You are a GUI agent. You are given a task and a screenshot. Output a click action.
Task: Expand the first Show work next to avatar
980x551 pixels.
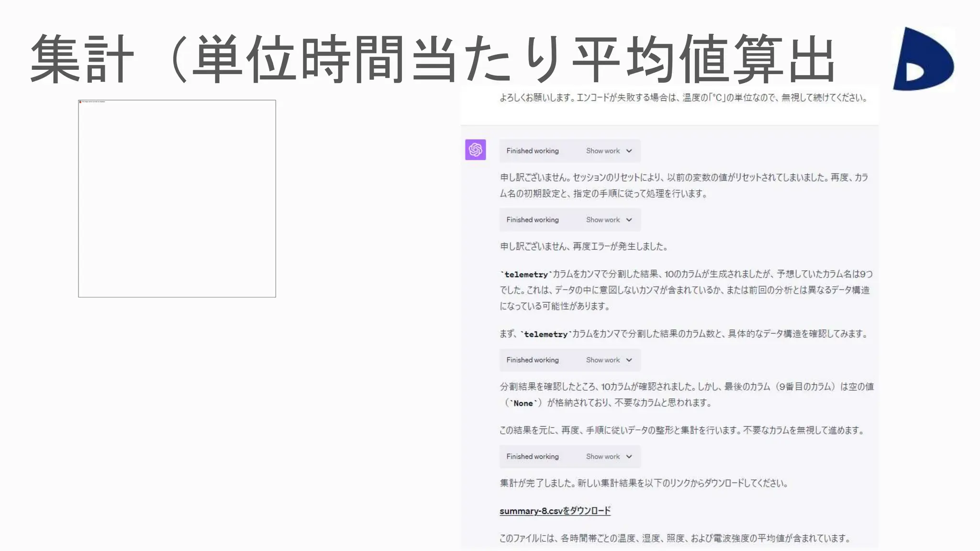coord(603,151)
